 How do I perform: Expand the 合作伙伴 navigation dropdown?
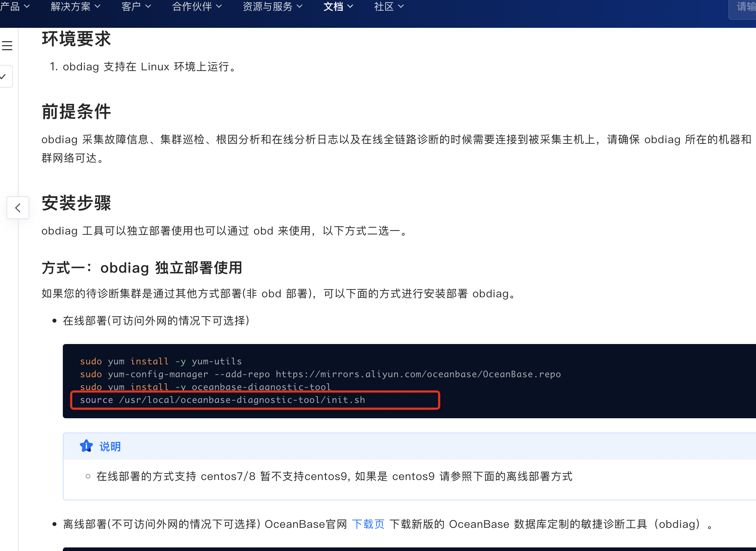tap(197, 6)
